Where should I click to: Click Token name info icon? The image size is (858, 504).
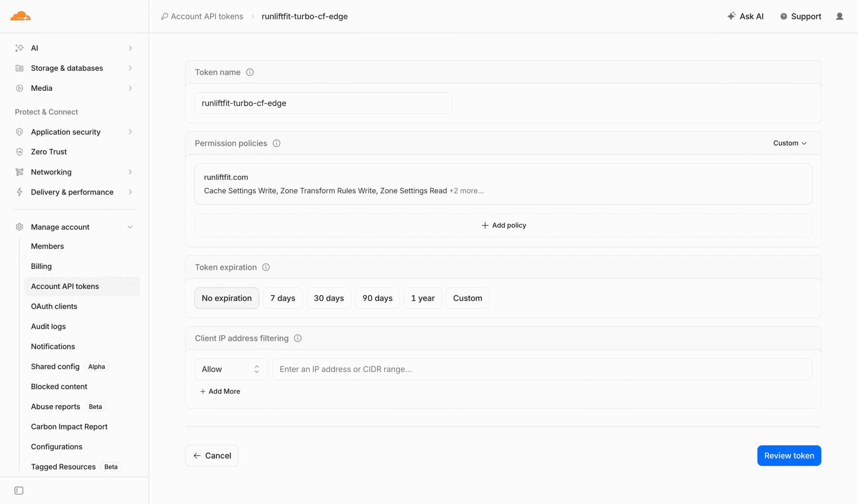[x=250, y=72]
